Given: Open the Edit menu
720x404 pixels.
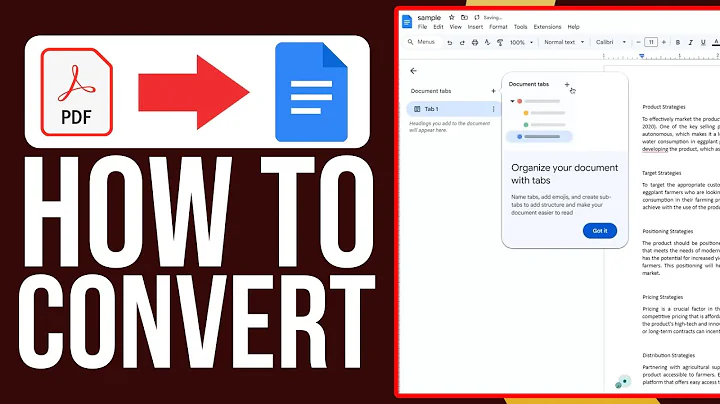Looking at the screenshot, I should 439,27.
